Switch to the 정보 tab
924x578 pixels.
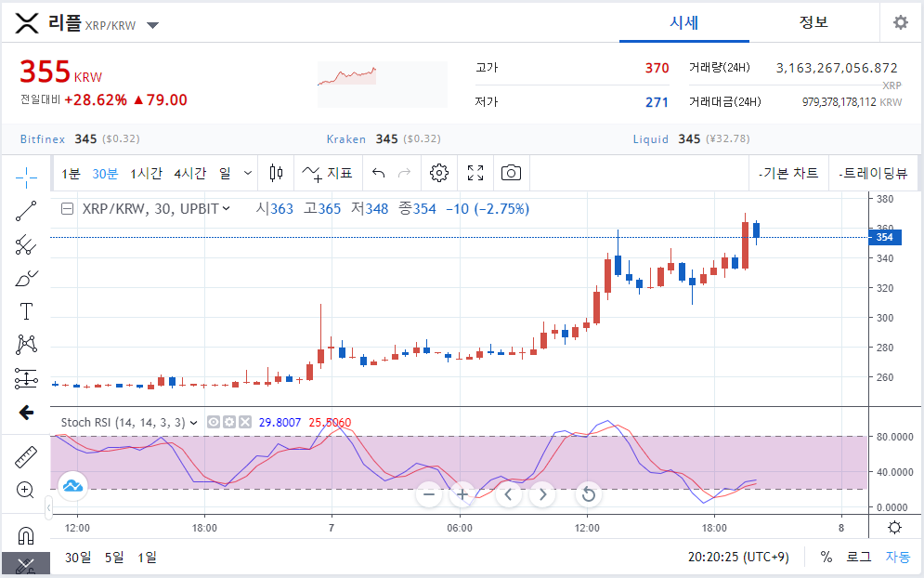[x=813, y=22]
